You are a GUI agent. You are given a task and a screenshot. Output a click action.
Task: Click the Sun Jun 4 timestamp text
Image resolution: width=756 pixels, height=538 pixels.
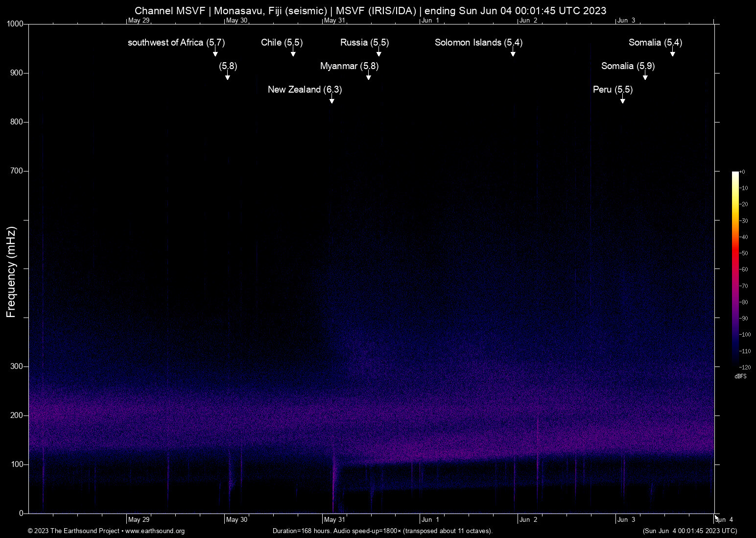[690, 531]
